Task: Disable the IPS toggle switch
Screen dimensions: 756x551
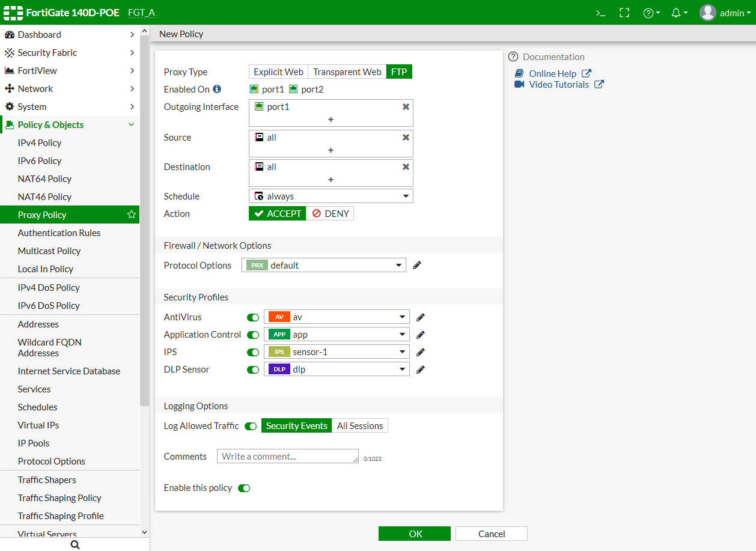Action: coord(253,352)
